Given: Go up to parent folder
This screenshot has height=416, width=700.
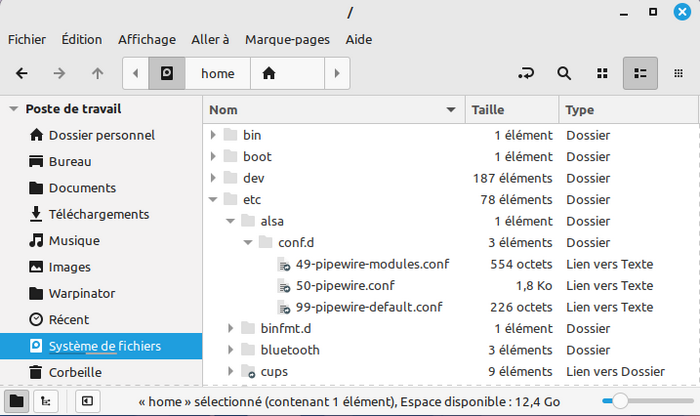Looking at the screenshot, I should click(x=97, y=73).
